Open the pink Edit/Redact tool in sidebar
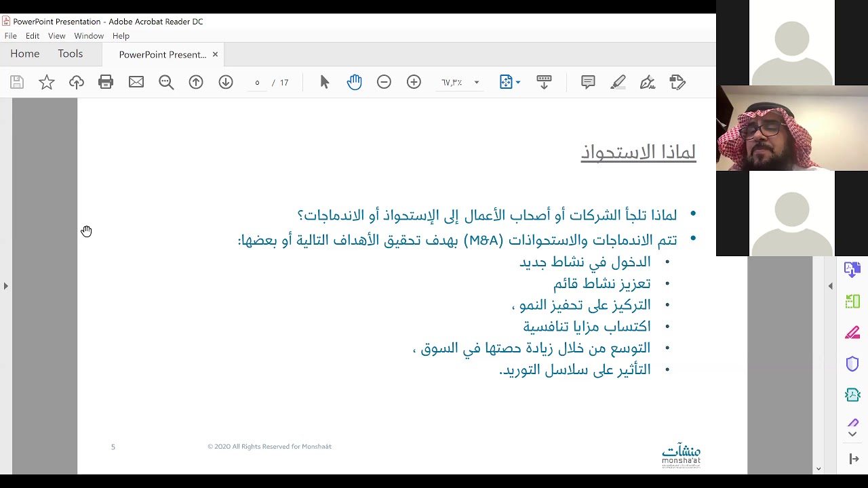Viewport: 868px width, 488px height. click(852, 333)
